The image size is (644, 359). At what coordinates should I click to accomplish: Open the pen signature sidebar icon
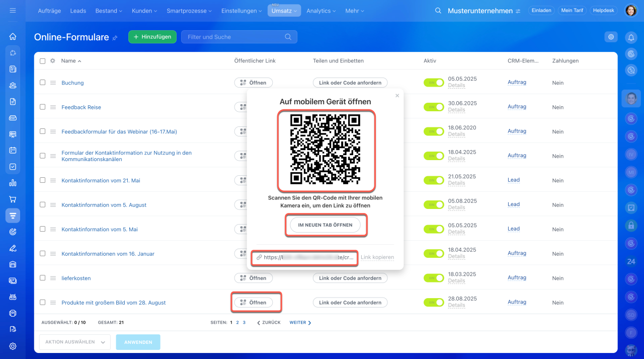click(x=13, y=248)
